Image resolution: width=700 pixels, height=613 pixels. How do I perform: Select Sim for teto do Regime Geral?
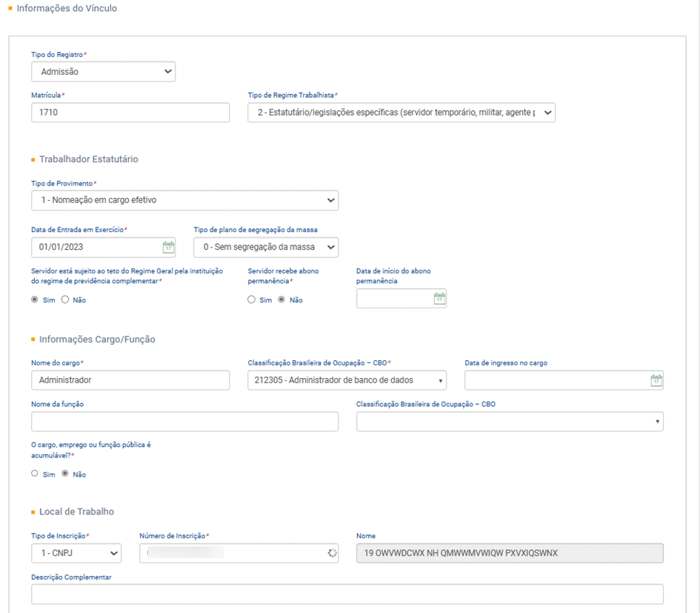(x=35, y=300)
